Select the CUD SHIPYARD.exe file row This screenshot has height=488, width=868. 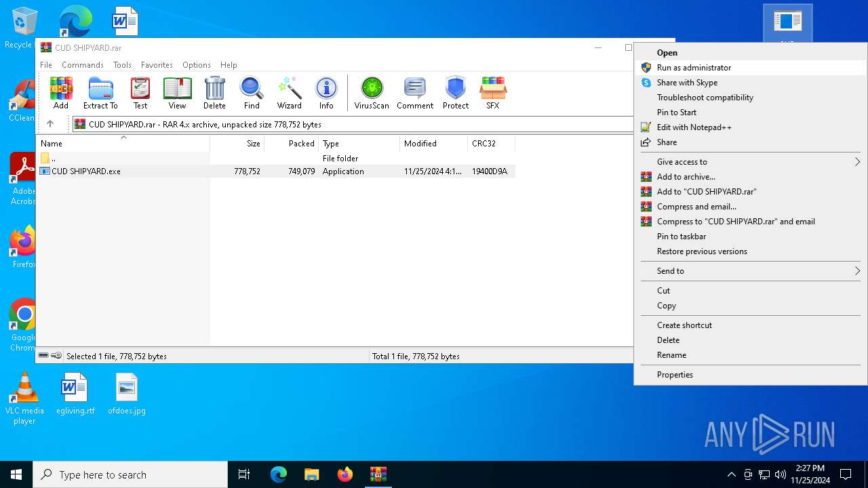(277, 171)
